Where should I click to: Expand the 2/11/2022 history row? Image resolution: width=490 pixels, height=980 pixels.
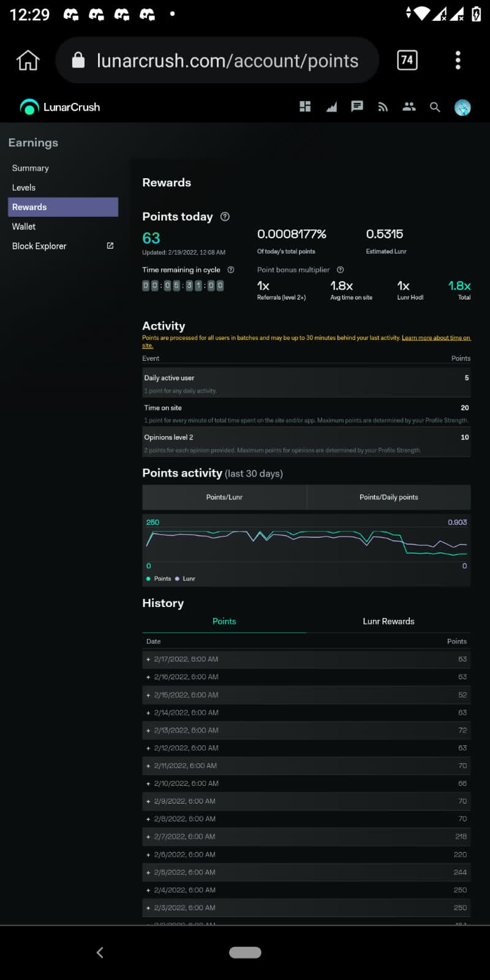306,766
